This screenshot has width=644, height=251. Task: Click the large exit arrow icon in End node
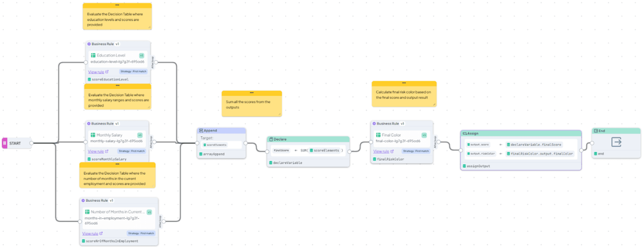click(x=616, y=142)
